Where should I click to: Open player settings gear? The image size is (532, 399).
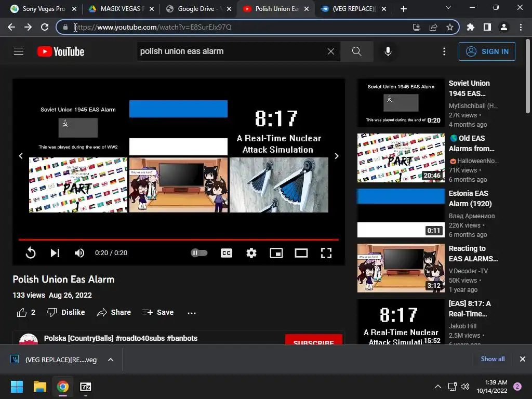tap(251, 253)
